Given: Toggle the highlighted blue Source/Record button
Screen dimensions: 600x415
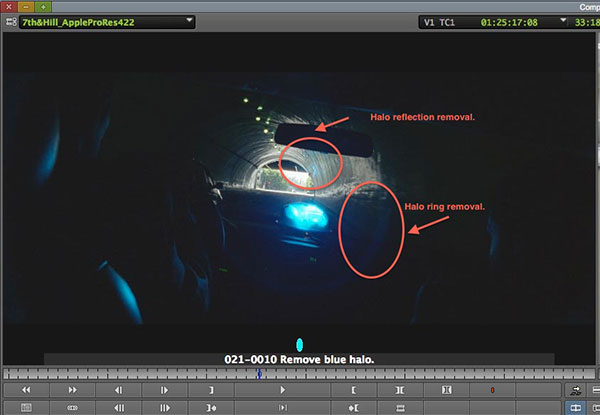Looking at the screenshot, I should coord(576,408).
